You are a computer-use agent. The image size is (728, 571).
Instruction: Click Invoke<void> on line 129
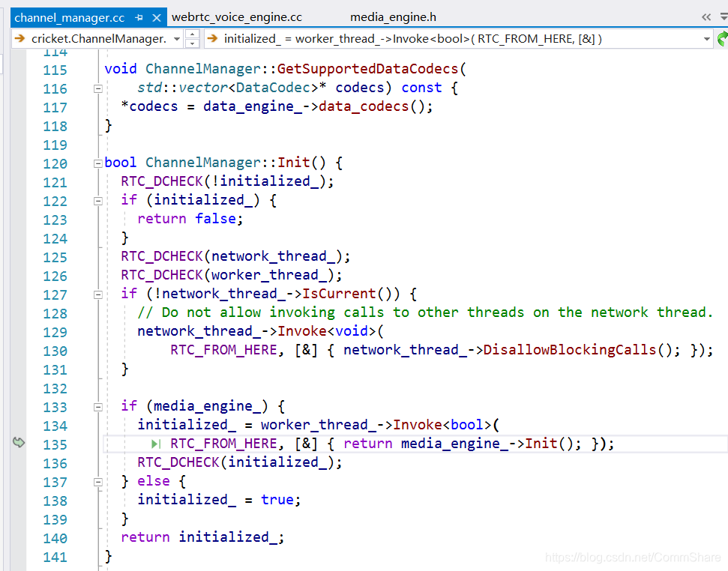[327, 330]
